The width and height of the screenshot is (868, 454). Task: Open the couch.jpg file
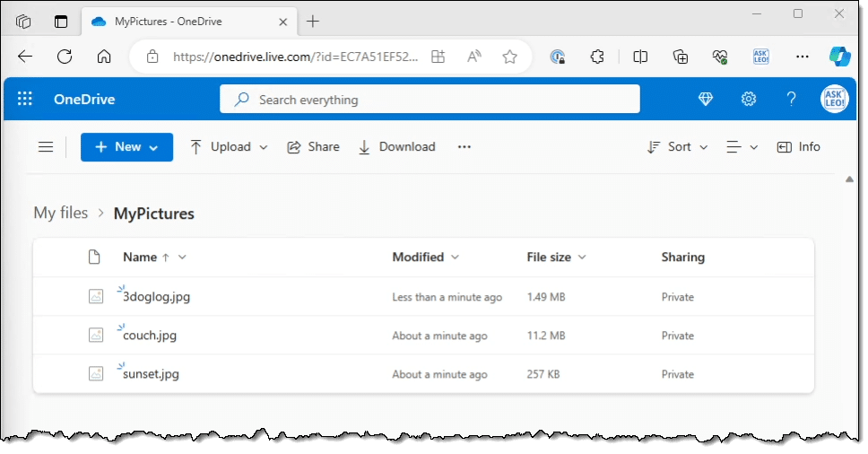coord(150,336)
